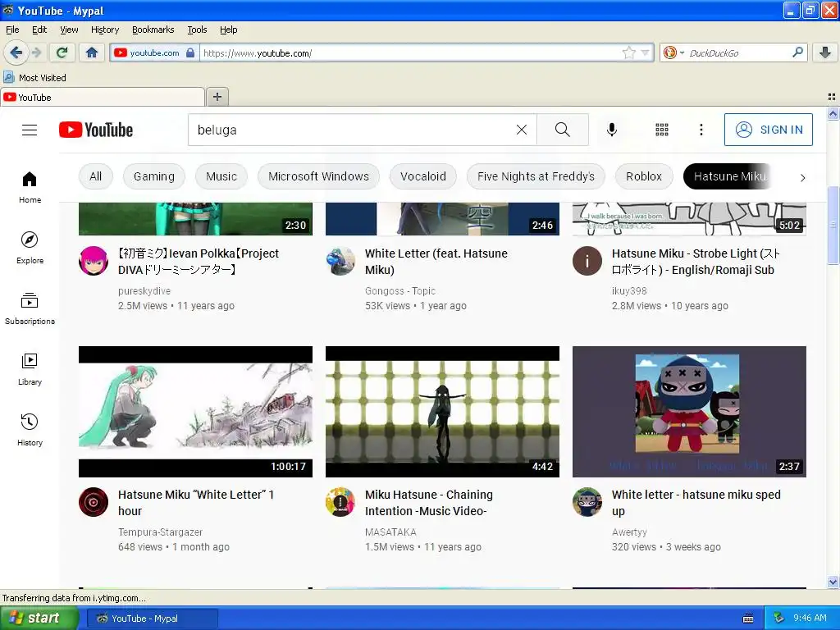Open the YouTube hamburger guide menu
The width and height of the screenshot is (840, 630).
click(30, 130)
